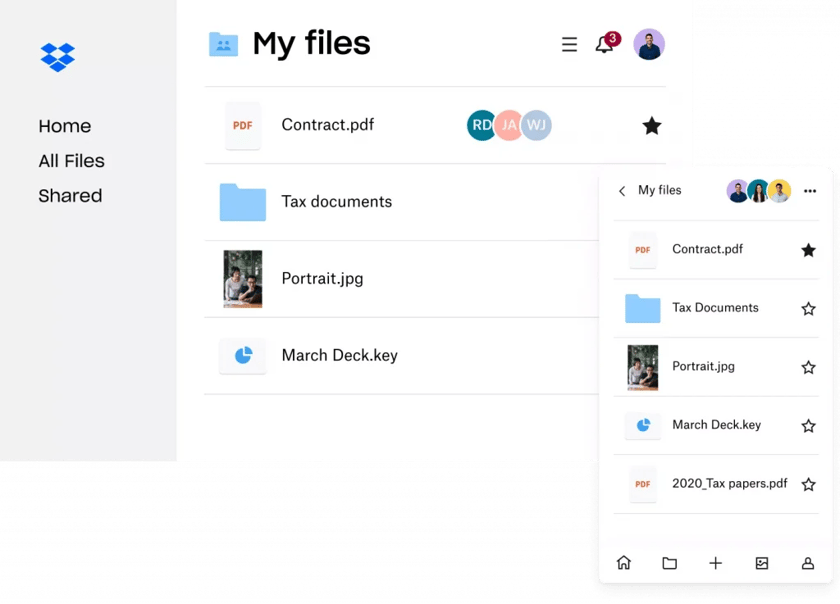840x604 pixels.
Task: Unstar Contract.pdf in the desktop list
Action: (x=652, y=126)
